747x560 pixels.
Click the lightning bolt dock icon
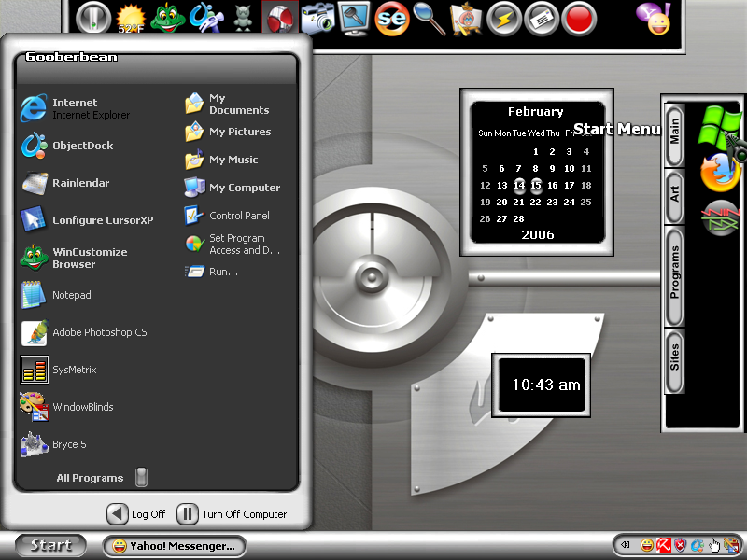pos(503,18)
